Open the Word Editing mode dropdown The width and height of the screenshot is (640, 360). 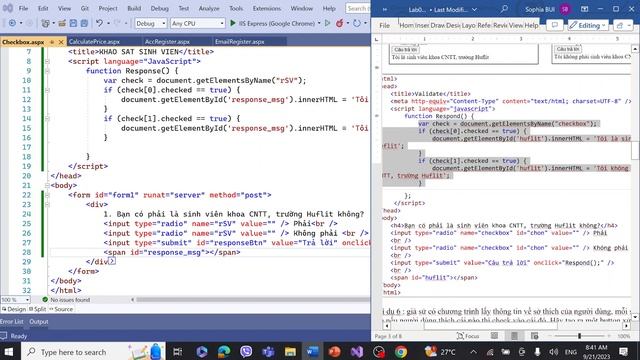pos(588,25)
